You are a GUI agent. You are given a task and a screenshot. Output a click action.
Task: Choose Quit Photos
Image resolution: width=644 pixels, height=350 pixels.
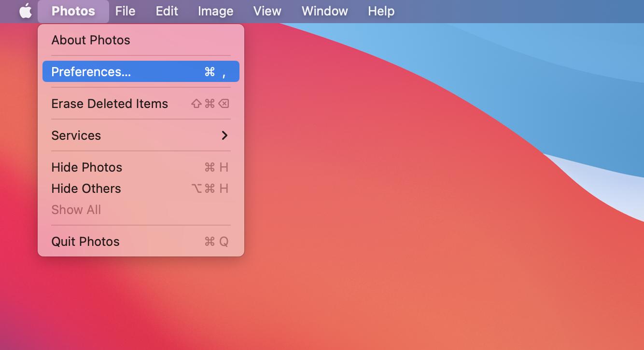(85, 242)
